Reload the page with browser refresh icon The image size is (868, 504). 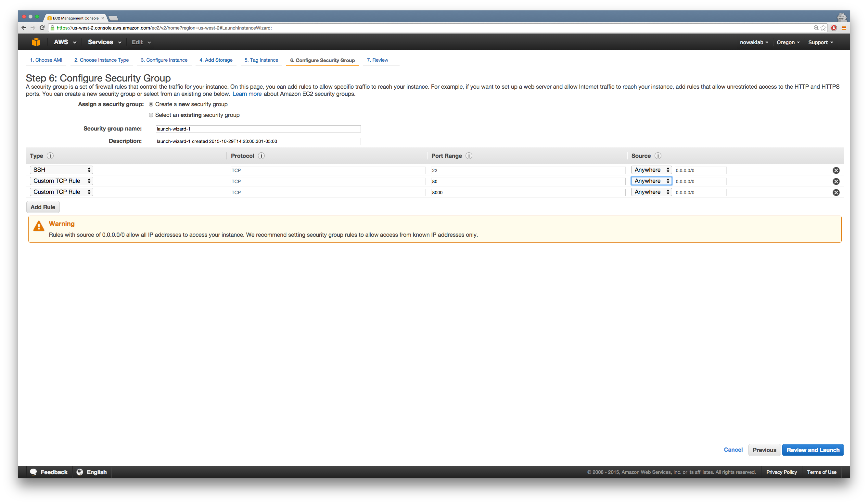pyautogui.click(x=42, y=28)
